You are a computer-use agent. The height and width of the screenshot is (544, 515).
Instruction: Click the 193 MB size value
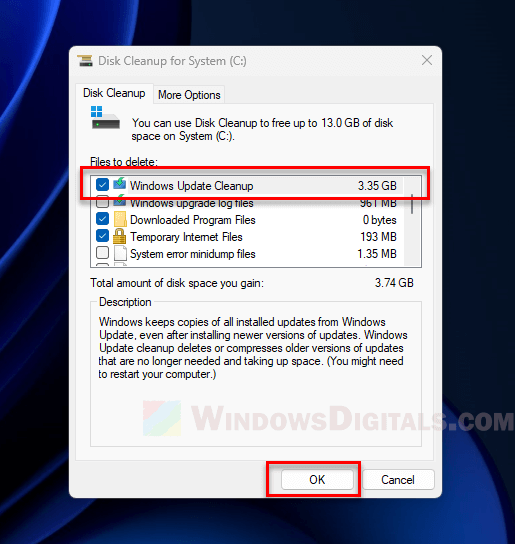(x=378, y=237)
